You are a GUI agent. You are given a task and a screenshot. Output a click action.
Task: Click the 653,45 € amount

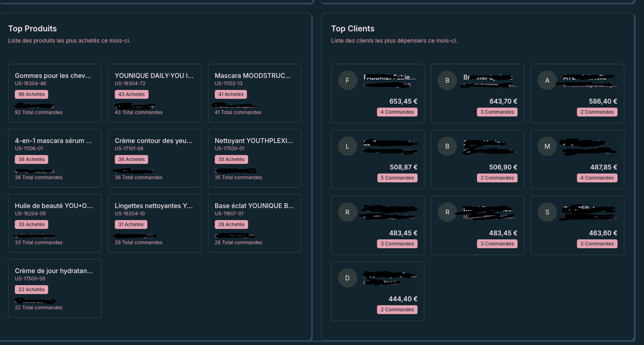point(404,101)
